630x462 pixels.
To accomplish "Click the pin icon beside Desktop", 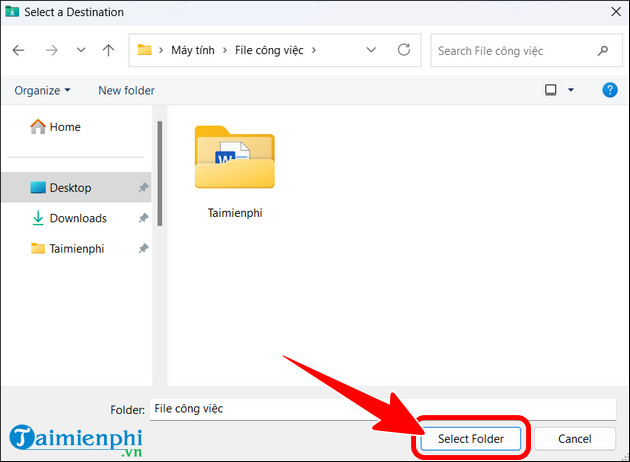I will click(x=143, y=188).
